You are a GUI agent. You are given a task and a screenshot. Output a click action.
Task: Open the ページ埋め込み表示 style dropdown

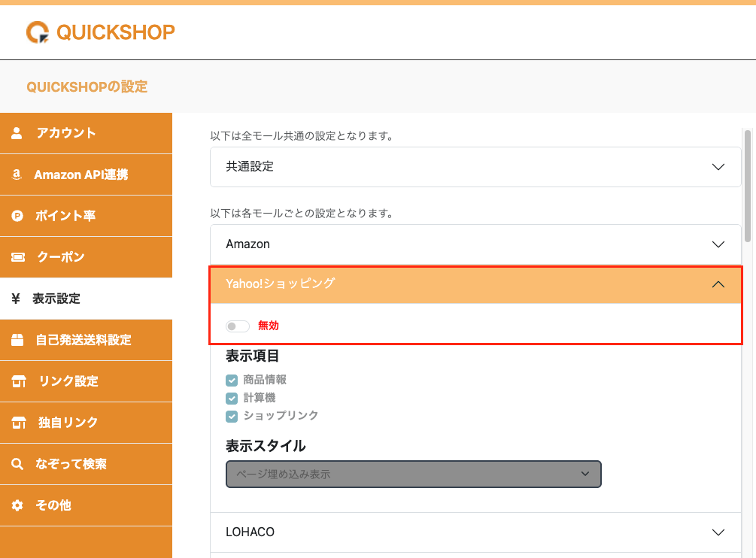pos(413,474)
